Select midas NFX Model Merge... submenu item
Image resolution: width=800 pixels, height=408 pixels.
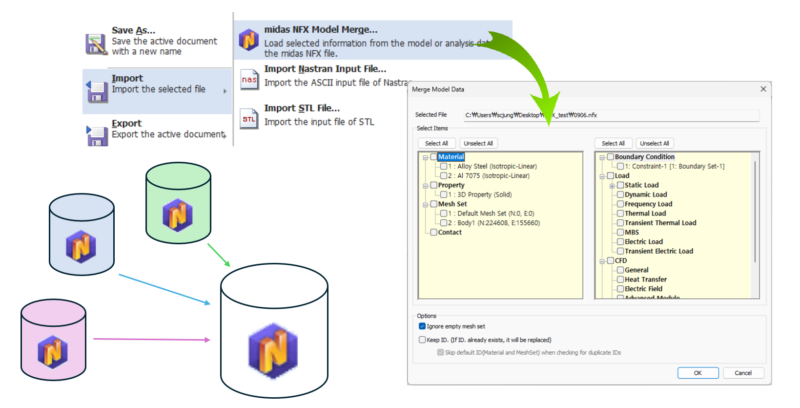click(x=373, y=40)
